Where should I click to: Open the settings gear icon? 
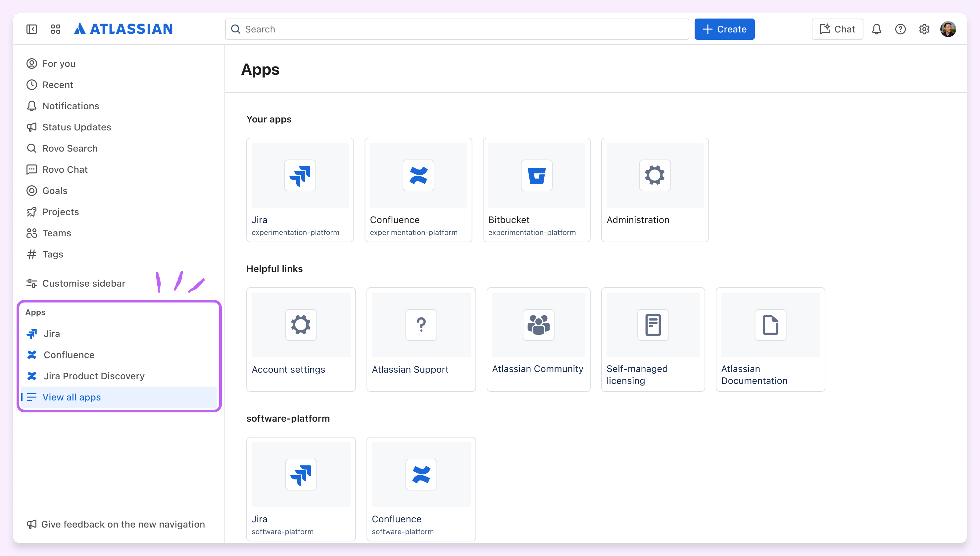point(924,29)
